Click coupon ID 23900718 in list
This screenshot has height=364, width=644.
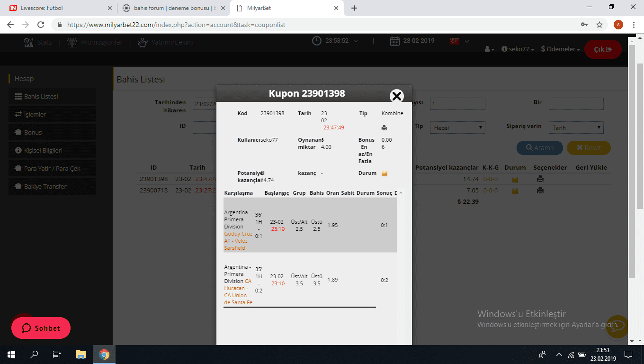point(153,191)
